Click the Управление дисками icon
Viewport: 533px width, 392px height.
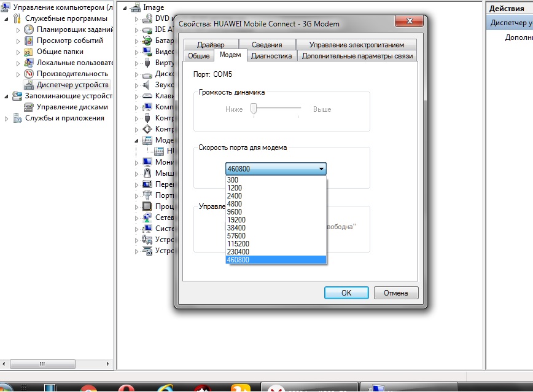point(29,107)
